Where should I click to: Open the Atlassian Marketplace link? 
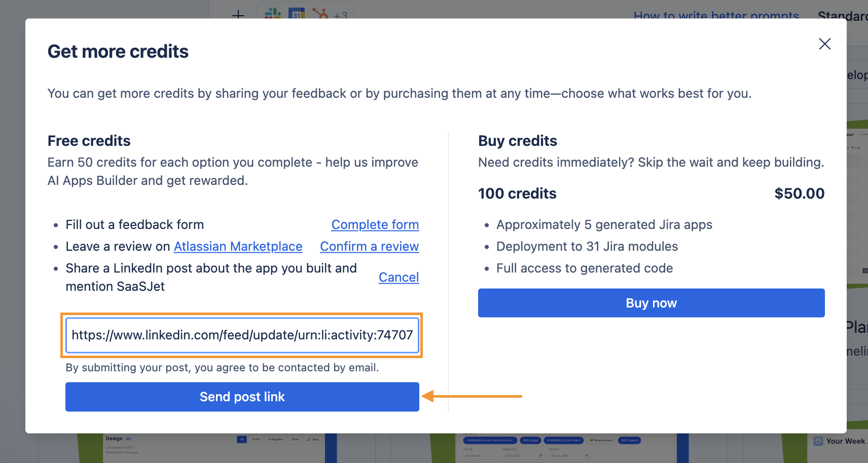pyautogui.click(x=238, y=246)
